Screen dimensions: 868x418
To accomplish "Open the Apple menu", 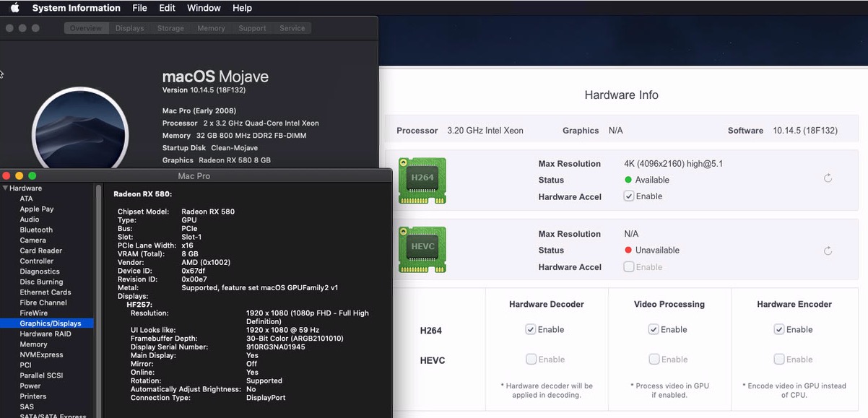I will click(x=14, y=8).
